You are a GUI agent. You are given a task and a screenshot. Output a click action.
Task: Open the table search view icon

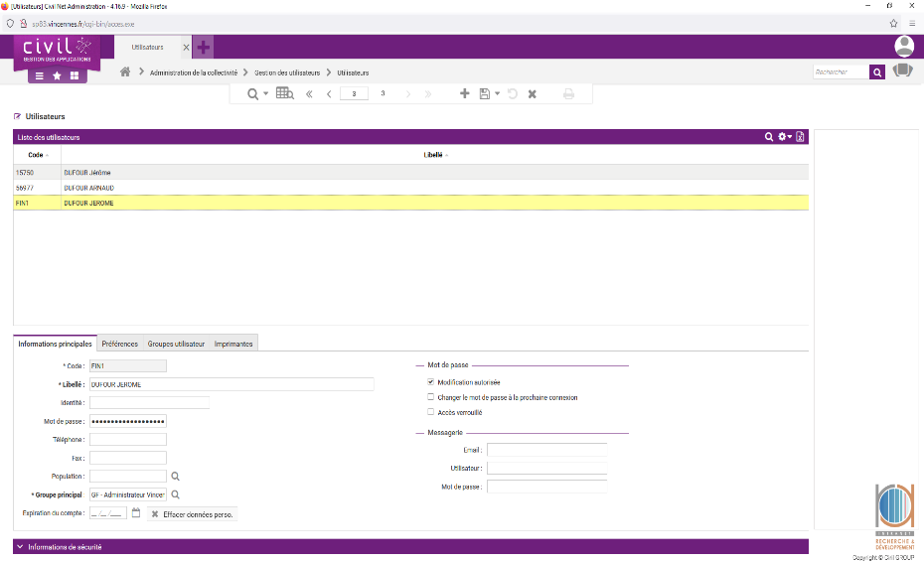pyautogui.click(x=284, y=93)
